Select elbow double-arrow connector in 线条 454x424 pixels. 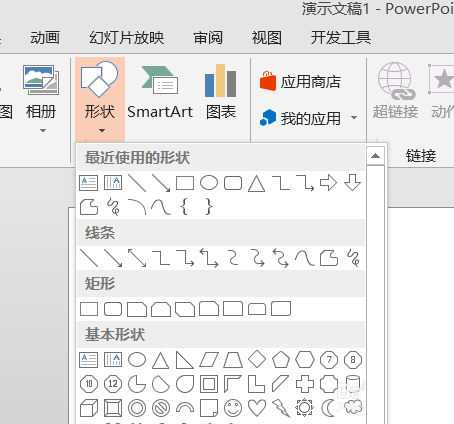tap(209, 258)
